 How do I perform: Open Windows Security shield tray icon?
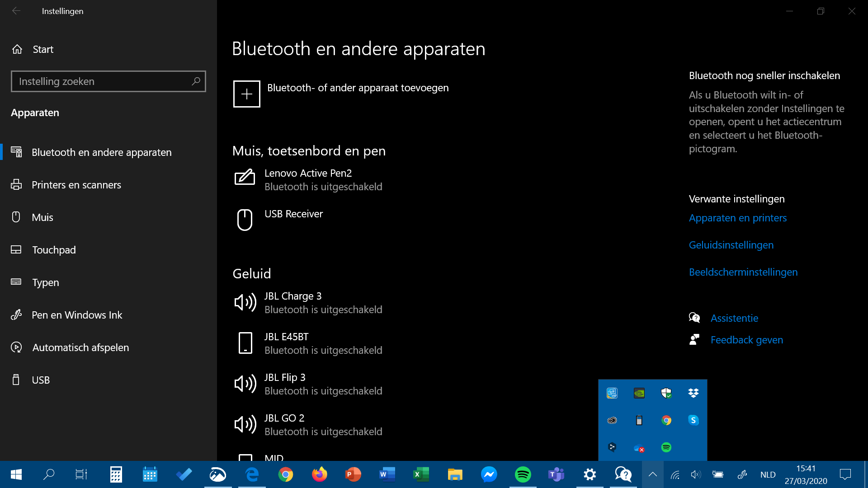(x=666, y=393)
